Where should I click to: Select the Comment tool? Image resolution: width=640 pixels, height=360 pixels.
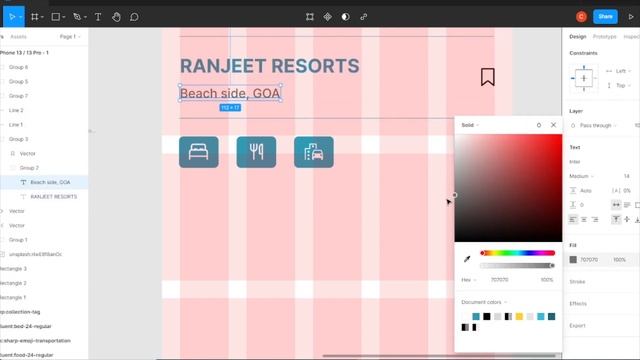134,17
